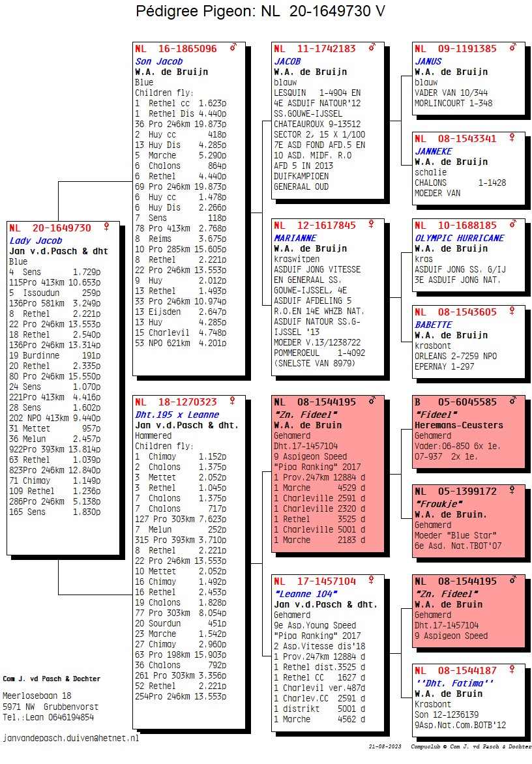This screenshot has width=532, height=764.
Task: Click the female symbol beside NL 20-1649730
Action: (106, 227)
